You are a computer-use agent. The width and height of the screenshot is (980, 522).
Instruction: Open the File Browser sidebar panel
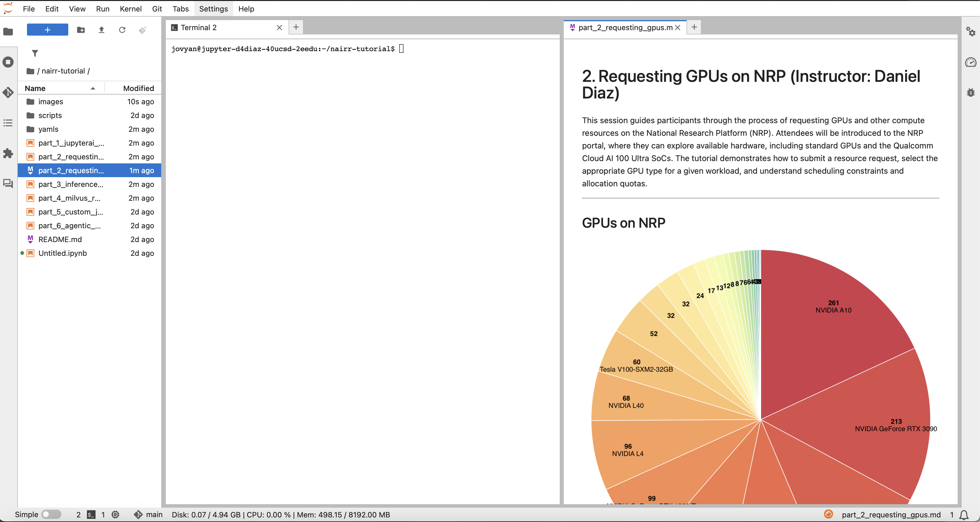point(8,32)
